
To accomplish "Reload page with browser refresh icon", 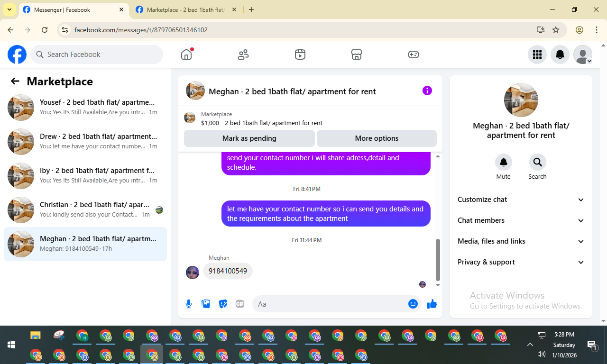I will click(45, 30).
